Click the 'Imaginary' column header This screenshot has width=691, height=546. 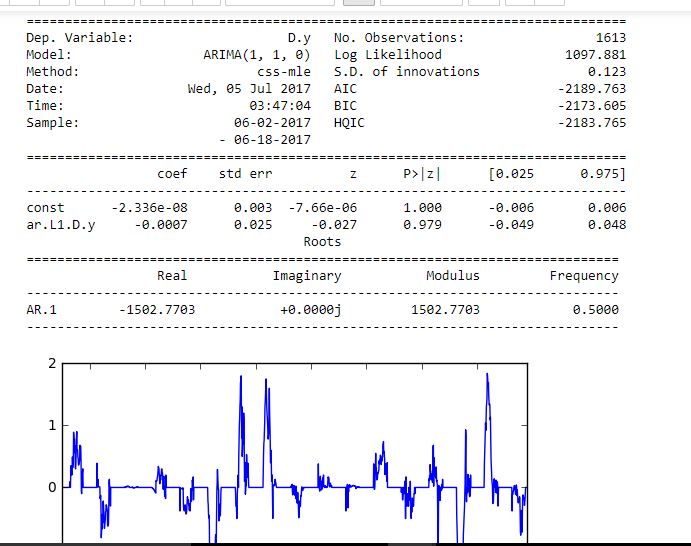(x=307, y=276)
